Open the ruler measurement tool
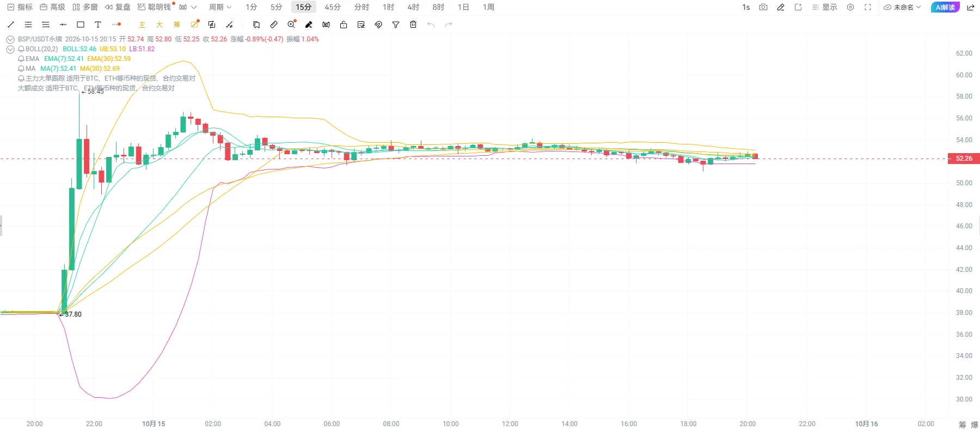980x431 pixels. pyautogui.click(x=274, y=25)
